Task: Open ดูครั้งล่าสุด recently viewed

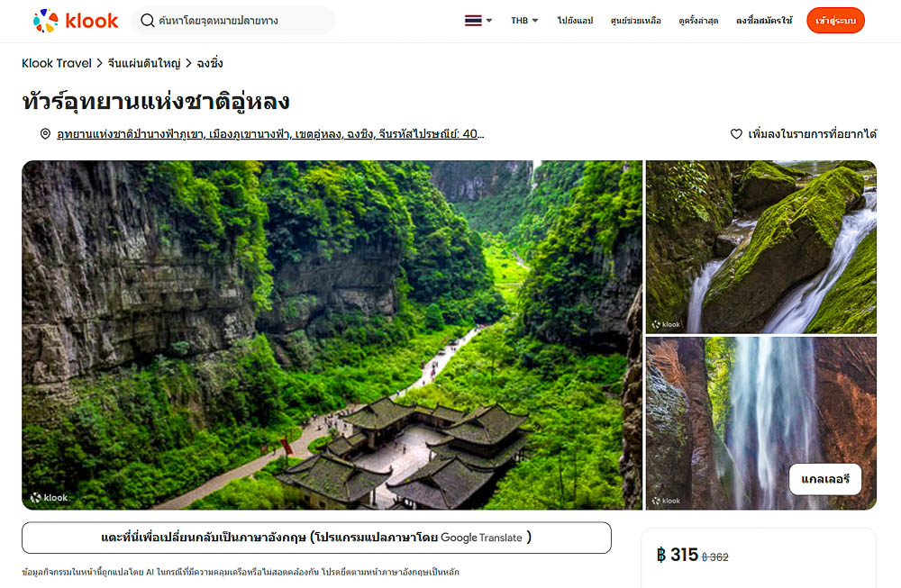Action: pyautogui.click(x=698, y=21)
